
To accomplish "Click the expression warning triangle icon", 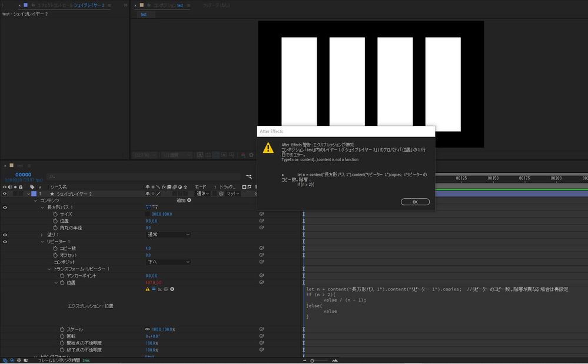I will (147, 289).
